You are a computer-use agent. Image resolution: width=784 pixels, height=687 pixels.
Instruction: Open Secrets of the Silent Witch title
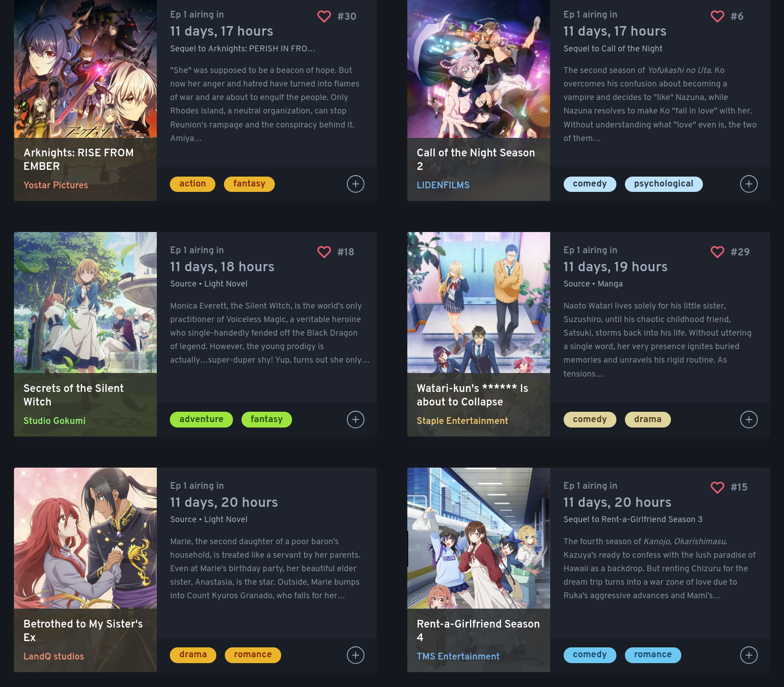tap(73, 395)
